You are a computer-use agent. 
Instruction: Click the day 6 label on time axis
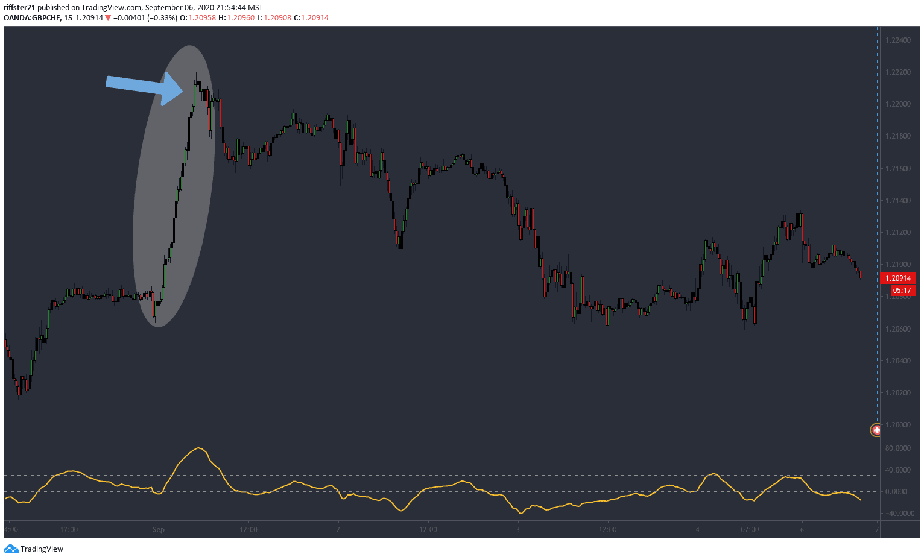click(x=802, y=530)
